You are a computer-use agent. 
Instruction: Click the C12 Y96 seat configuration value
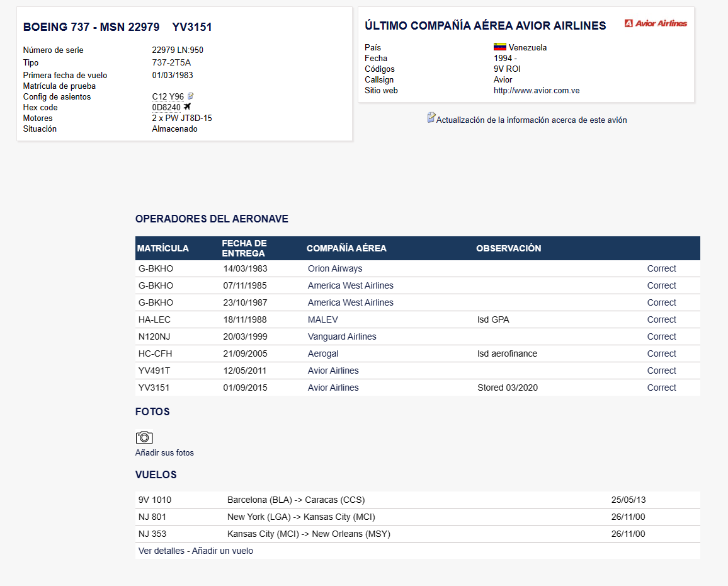168,96
